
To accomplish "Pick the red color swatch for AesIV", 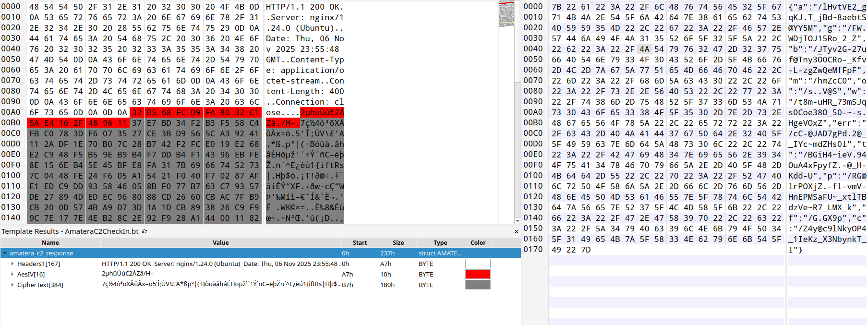I will tap(478, 274).
